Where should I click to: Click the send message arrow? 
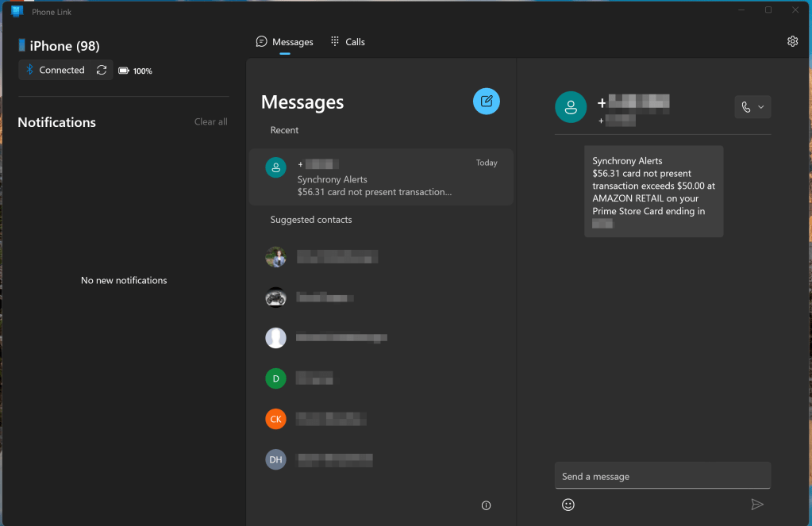click(757, 505)
